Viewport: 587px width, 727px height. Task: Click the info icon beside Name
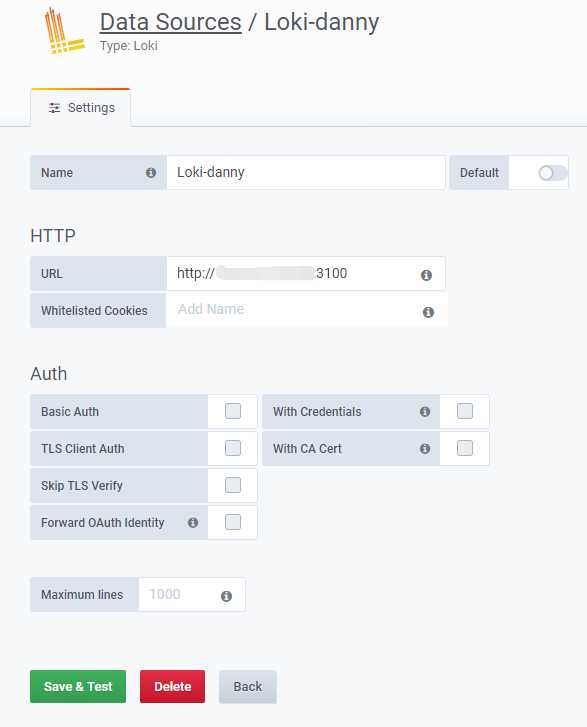151,172
